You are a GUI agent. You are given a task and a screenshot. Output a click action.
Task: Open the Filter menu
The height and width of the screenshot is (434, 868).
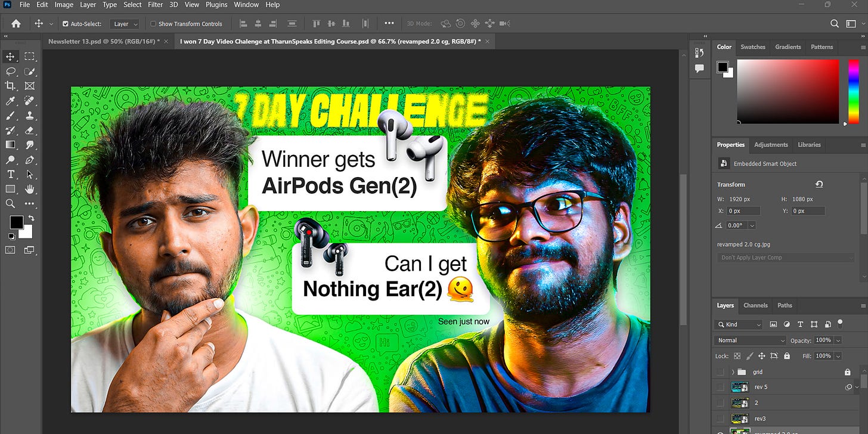click(156, 5)
